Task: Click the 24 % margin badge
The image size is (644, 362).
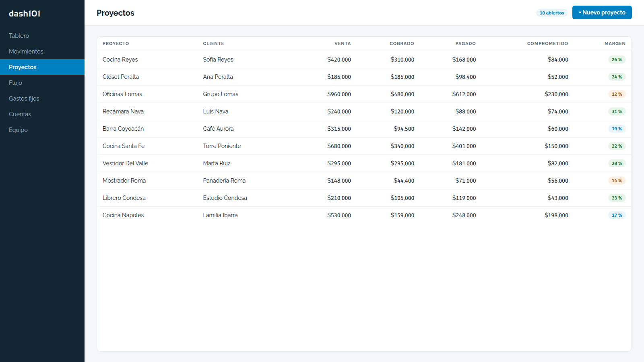Action: 617,77
